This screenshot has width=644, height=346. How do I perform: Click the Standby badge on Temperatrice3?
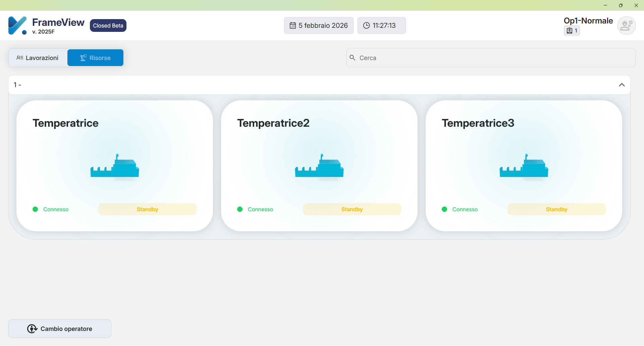(557, 209)
